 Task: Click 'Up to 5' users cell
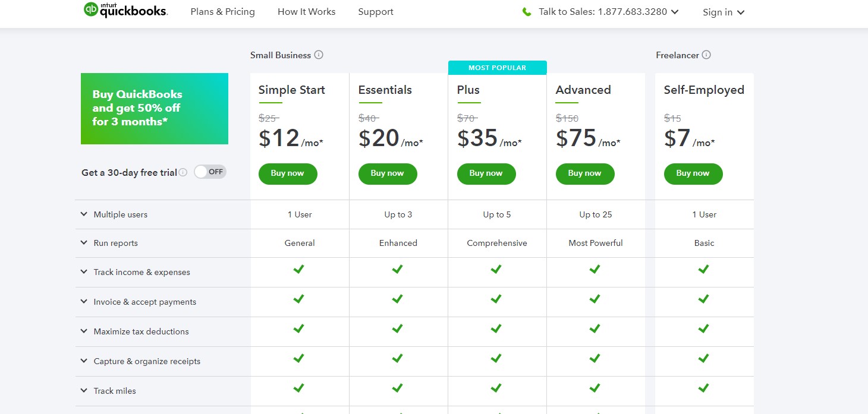[x=497, y=214]
